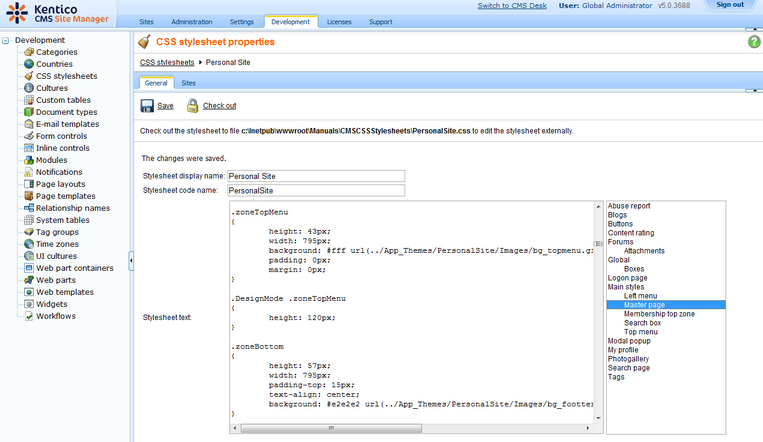Click the Save link
The image size is (763, 442).
click(x=165, y=106)
